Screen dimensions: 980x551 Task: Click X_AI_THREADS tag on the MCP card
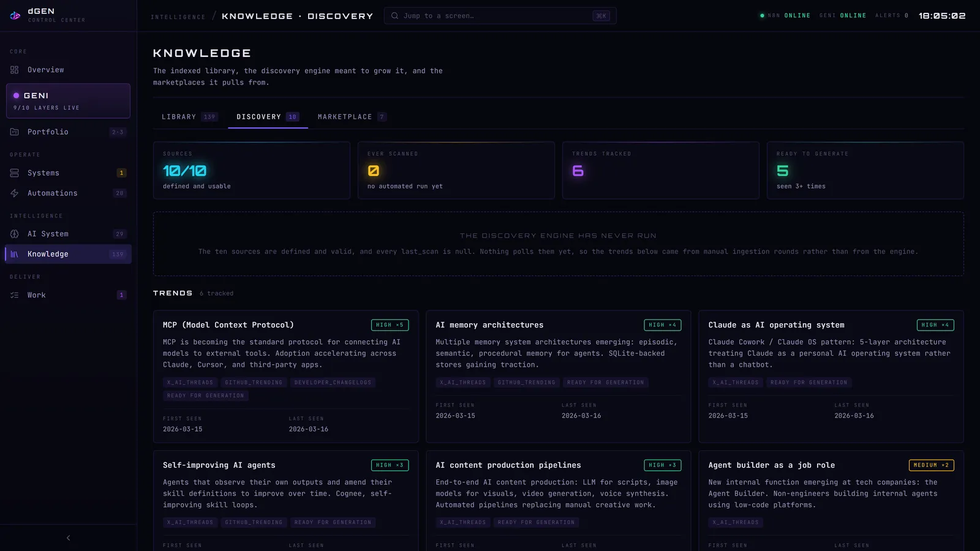pos(190,383)
